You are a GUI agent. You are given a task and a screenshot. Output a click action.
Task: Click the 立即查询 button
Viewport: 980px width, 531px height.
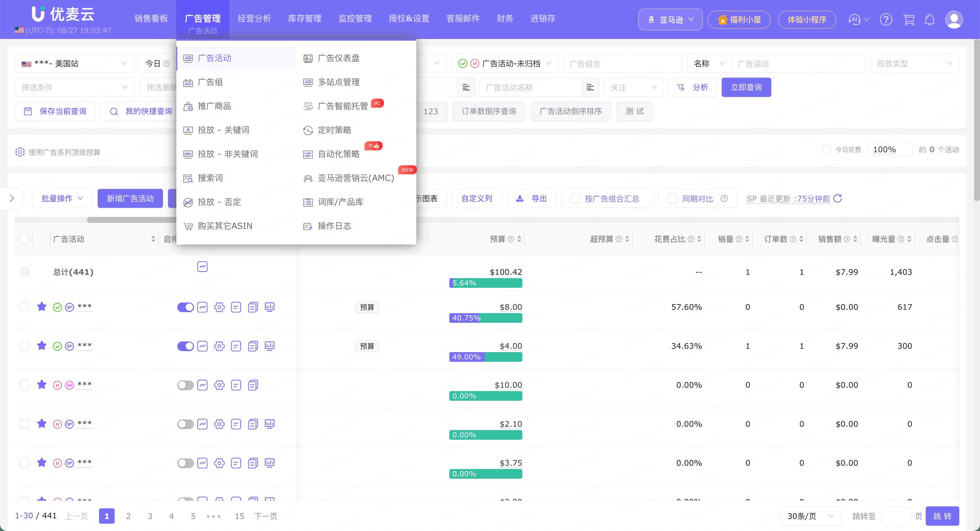coord(746,87)
